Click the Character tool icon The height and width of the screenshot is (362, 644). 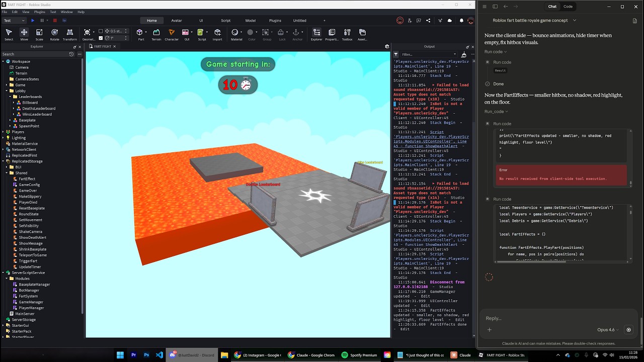click(x=172, y=34)
